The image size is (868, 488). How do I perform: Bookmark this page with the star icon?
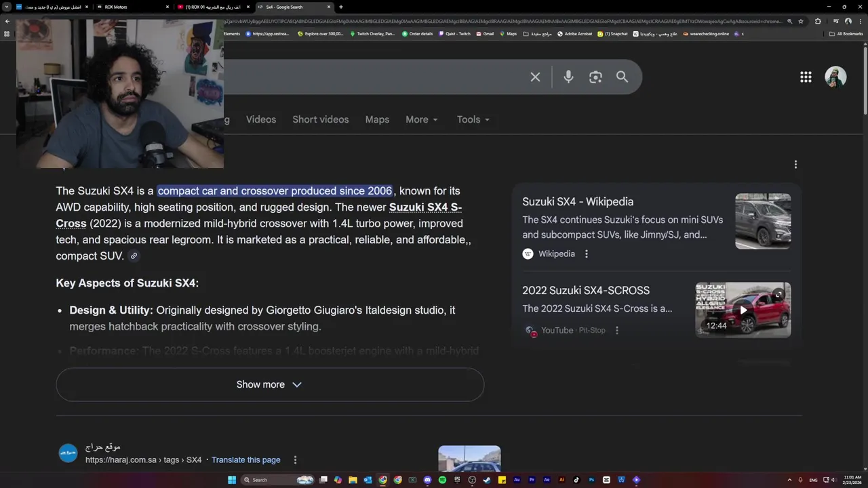(801, 21)
